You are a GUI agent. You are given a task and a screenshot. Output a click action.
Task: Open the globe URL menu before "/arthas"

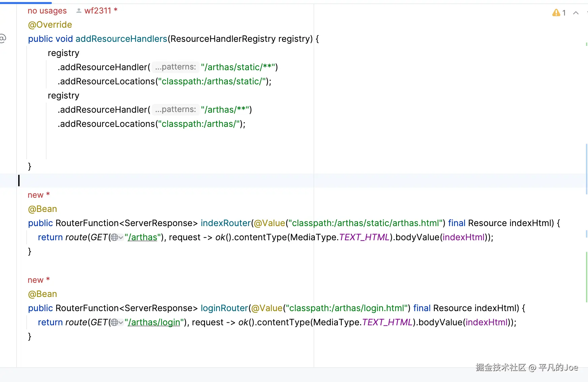tap(117, 237)
